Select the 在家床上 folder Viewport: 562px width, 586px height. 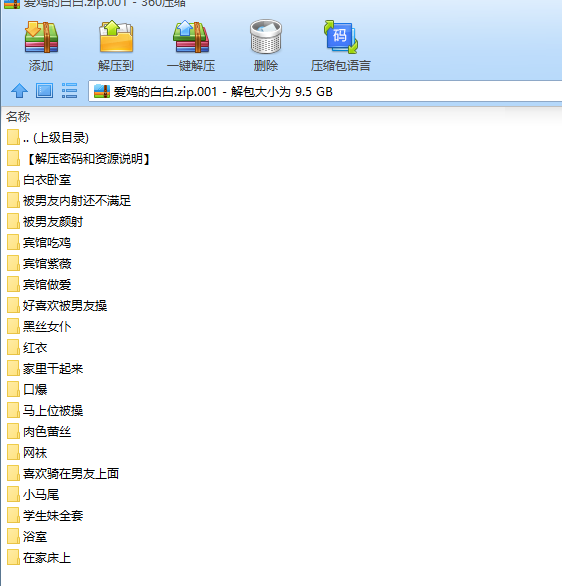tap(39, 558)
